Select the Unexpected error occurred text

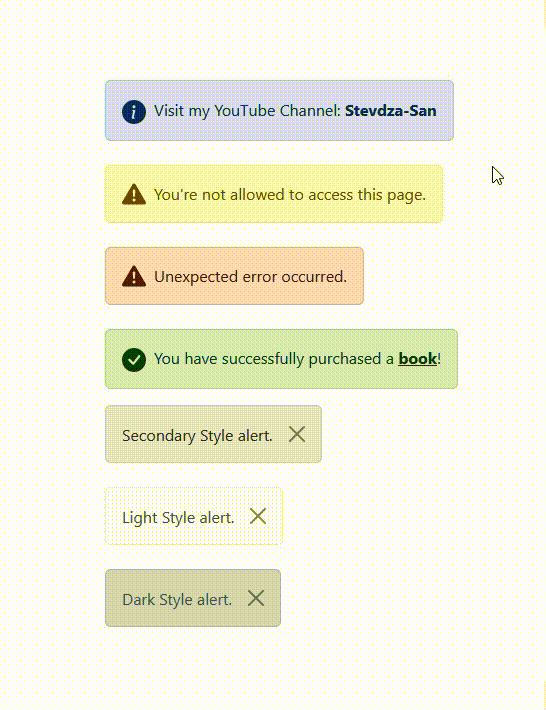[250, 277]
